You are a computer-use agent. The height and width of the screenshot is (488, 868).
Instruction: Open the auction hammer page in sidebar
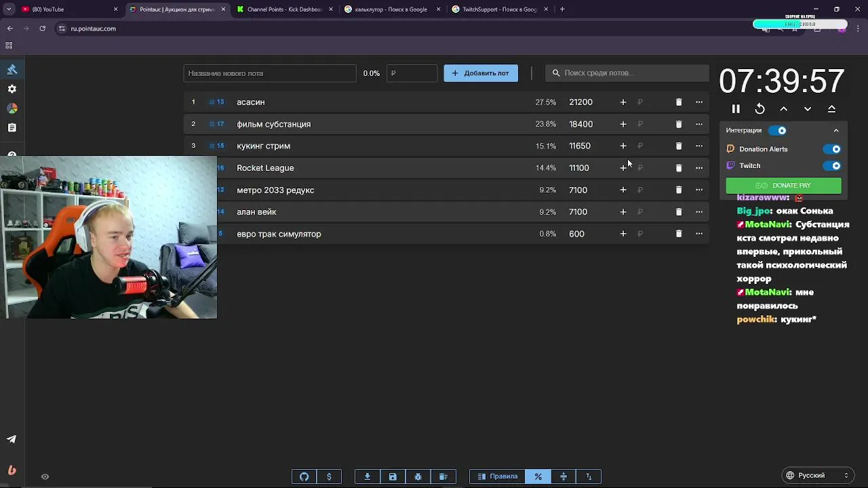click(x=12, y=69)
